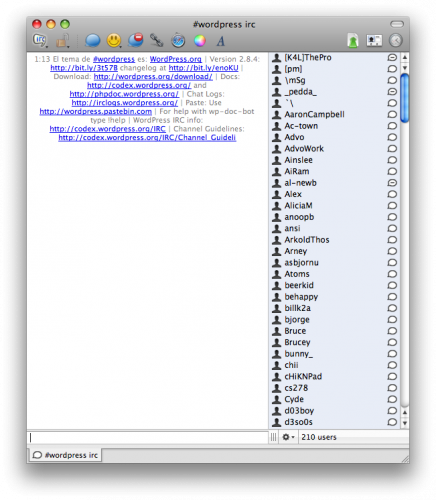Viewport: 436px width, 500px height.
Task: Select user anoopb in the list
Action: point(335,217)
